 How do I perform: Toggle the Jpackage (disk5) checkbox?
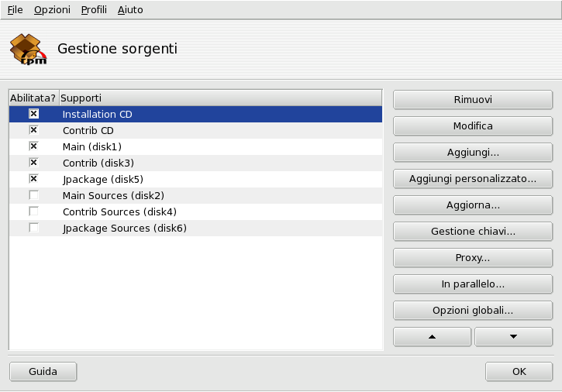click(33, 179)
